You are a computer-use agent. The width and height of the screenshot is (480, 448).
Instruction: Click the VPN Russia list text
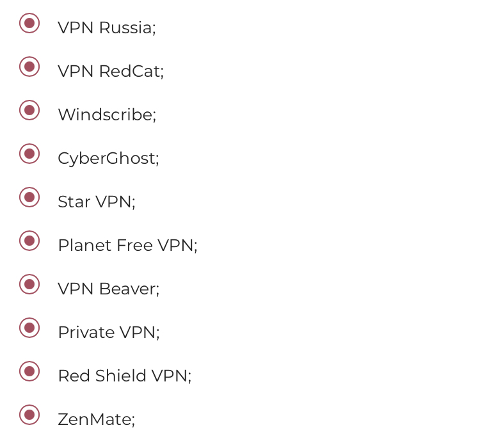tap(106, 28)
